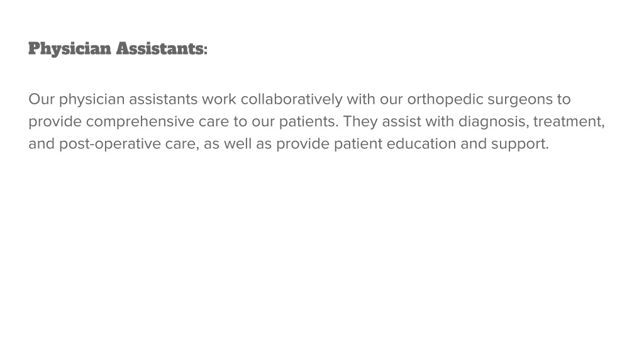Click the lowercase word 'assistants' in the paragraph
The height and width of the screenshot is (362, 644).
(x=164, y=100)
